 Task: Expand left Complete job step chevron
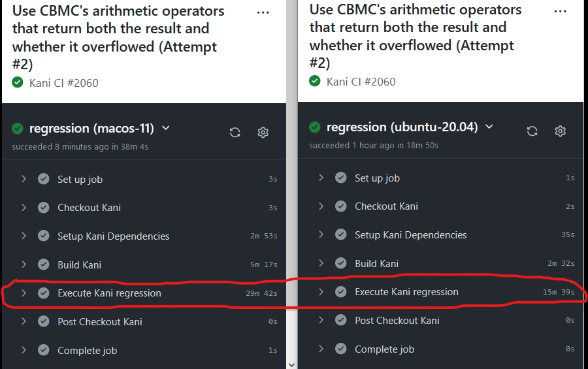24,350
